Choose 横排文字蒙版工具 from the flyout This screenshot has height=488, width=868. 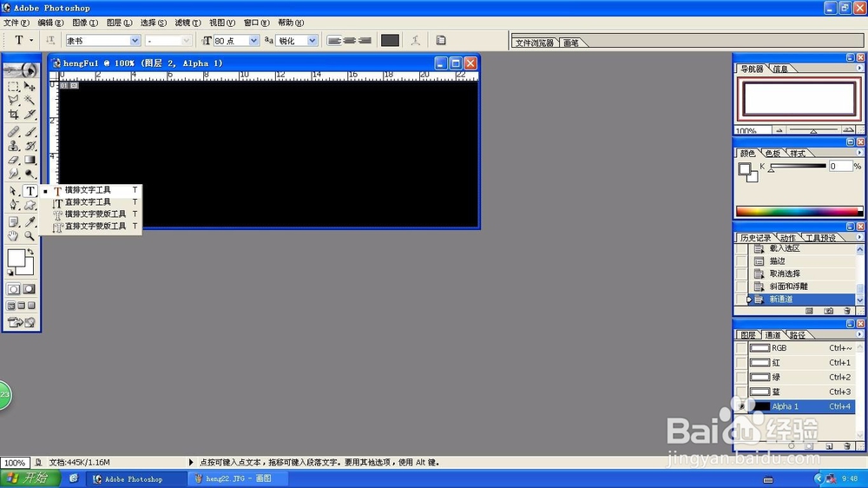[x=91, y=214]
